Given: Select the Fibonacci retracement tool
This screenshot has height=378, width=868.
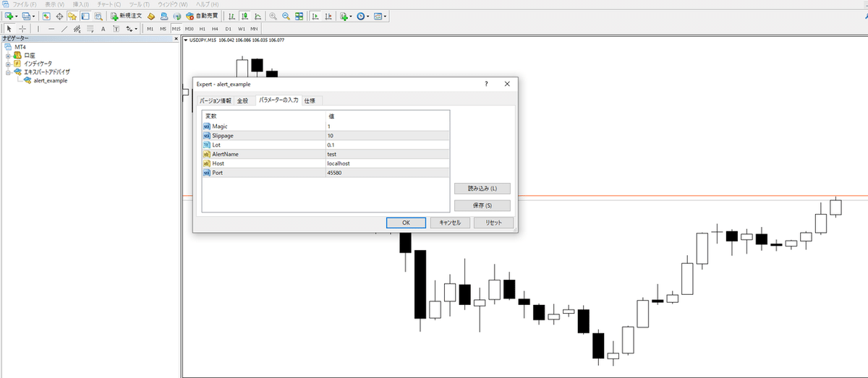Looking at the screenshot, I should (x=90, y=29).
